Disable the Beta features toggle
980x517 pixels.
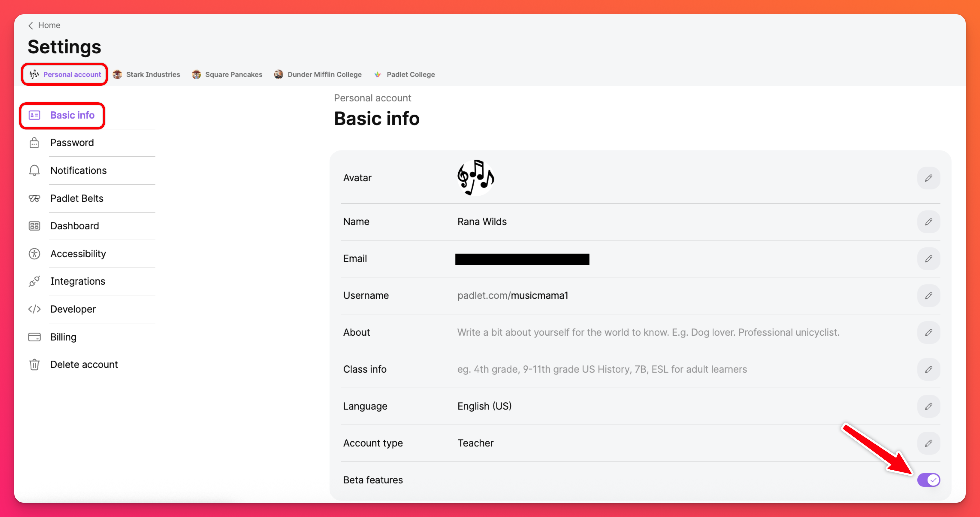click(928, 480)
